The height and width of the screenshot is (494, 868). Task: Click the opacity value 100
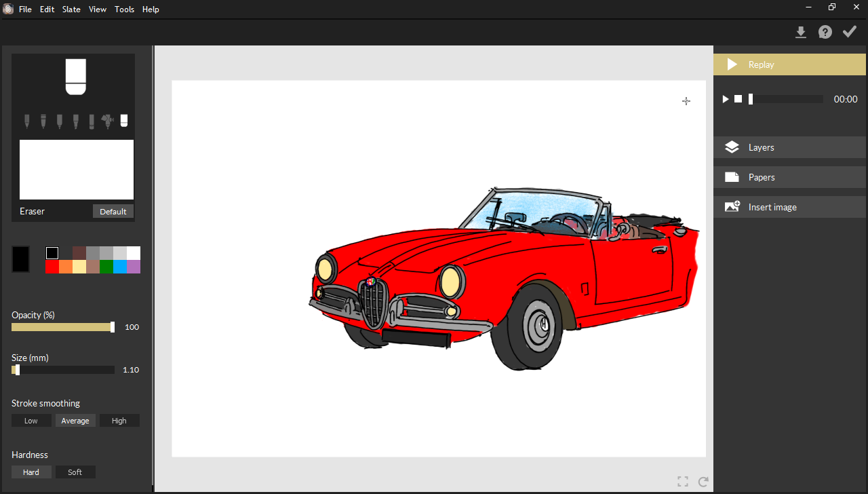pyautogui.click(x=132, y=327)
